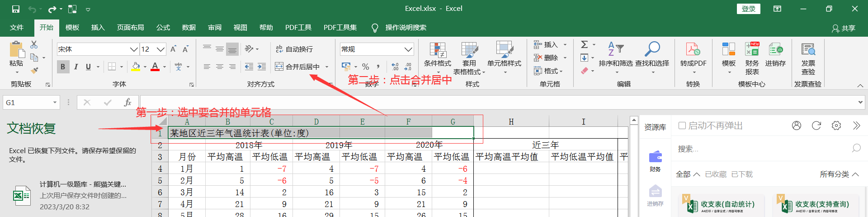Click the Redo arrow icon
The width and height of the screenshot is (868, 217).
(52, 9)
